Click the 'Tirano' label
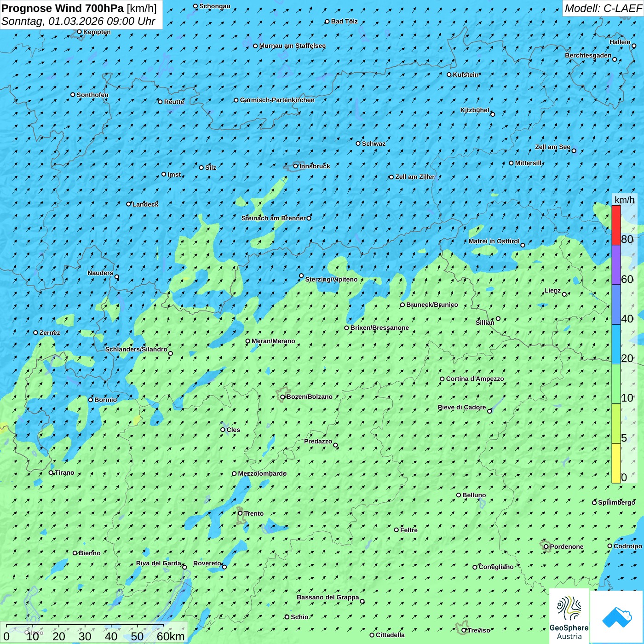The width and height of the screenshot is (644, 644). [x=64, y=472]
